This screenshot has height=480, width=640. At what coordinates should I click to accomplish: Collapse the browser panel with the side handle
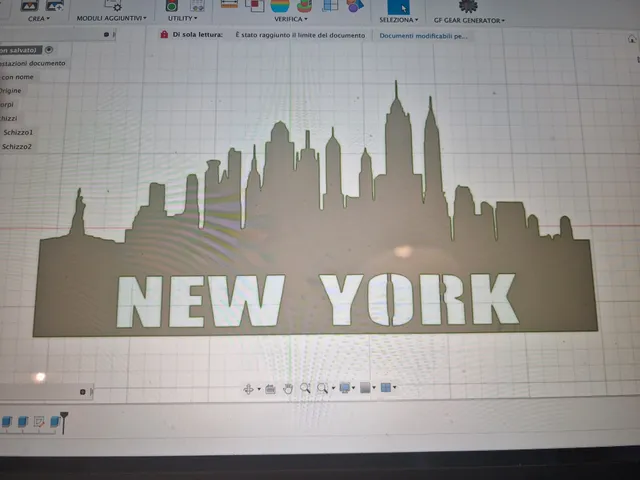point(113,35)
